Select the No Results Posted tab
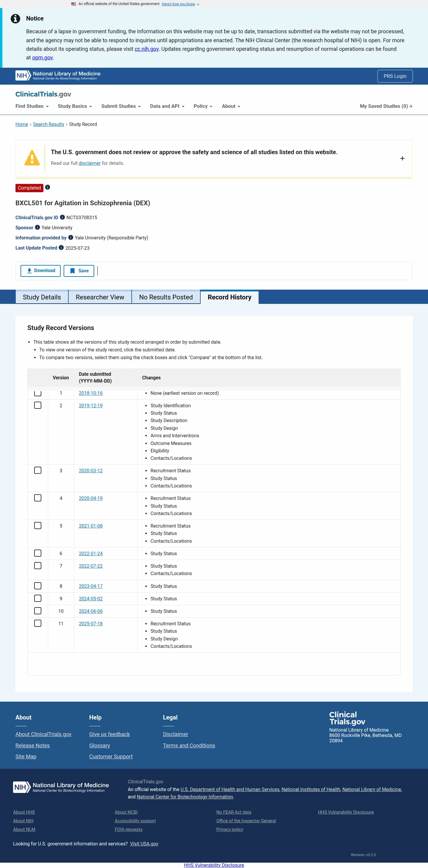This screenshot has width=428, height=868. pyautogui.click(x=166, y=297)
